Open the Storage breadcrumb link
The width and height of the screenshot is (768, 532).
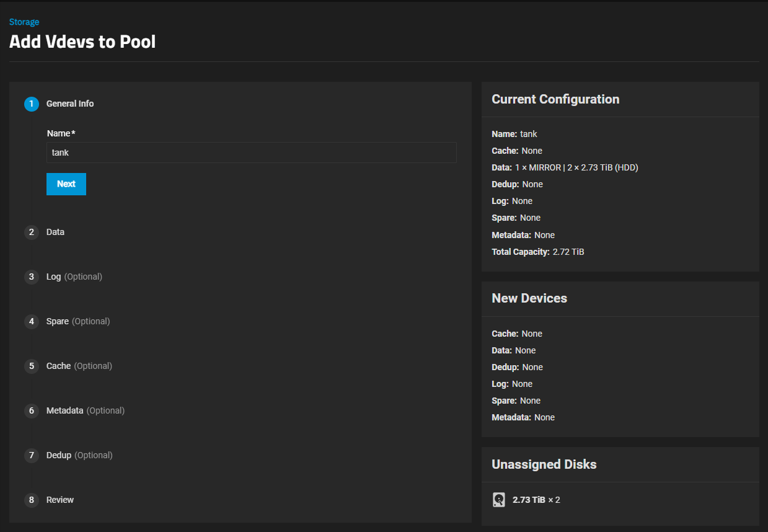click(24, 22)
